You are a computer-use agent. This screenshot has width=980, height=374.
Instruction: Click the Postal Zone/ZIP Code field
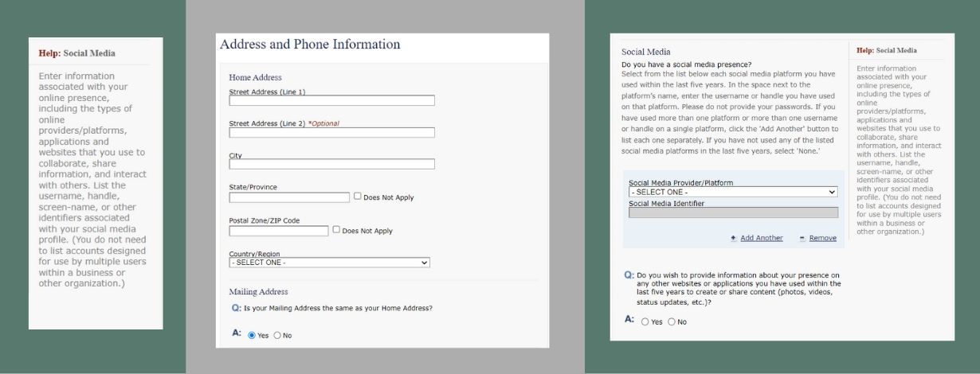click(x=278, y=231)
